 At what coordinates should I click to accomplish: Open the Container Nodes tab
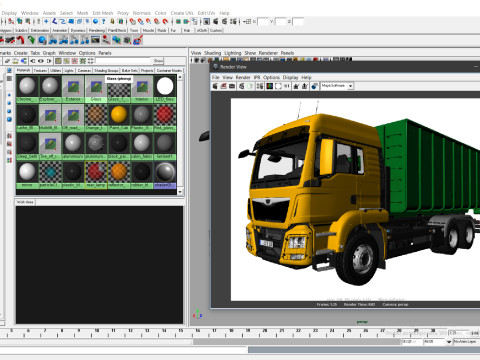point(169,71)
